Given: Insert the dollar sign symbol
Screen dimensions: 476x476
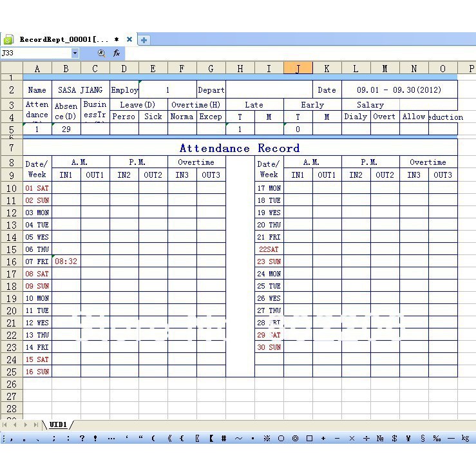Looking at the screenshot, I should click(x=394, y=439).
